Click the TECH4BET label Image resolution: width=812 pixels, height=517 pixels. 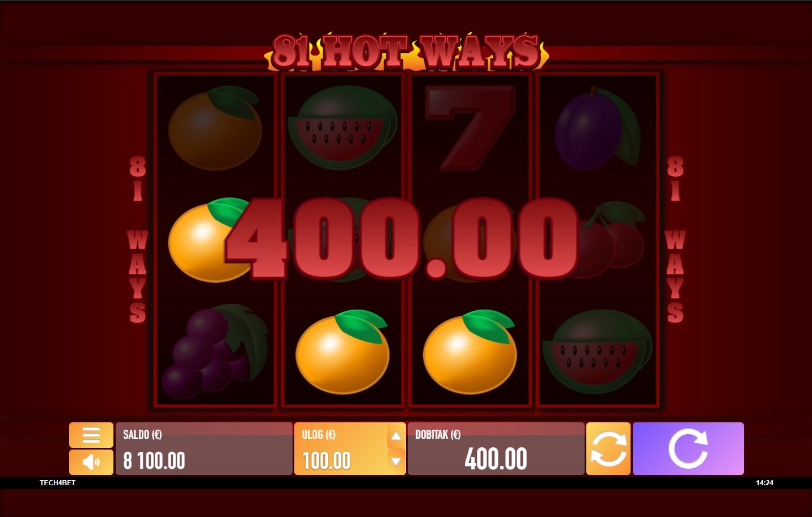[x=57, y=483]
